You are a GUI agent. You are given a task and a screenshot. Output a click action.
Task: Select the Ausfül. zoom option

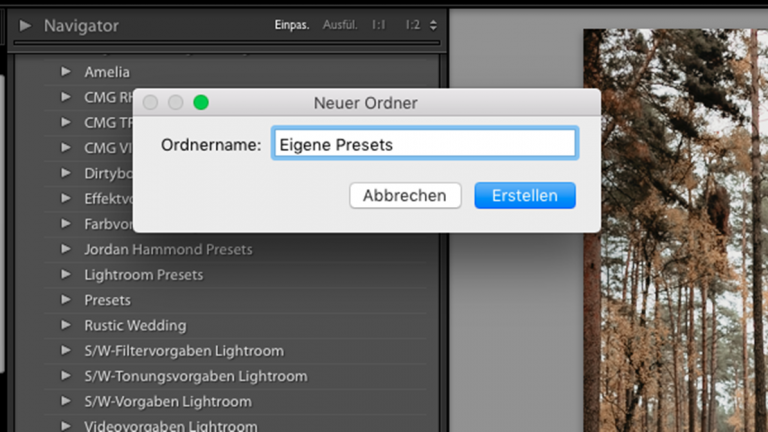340,25
